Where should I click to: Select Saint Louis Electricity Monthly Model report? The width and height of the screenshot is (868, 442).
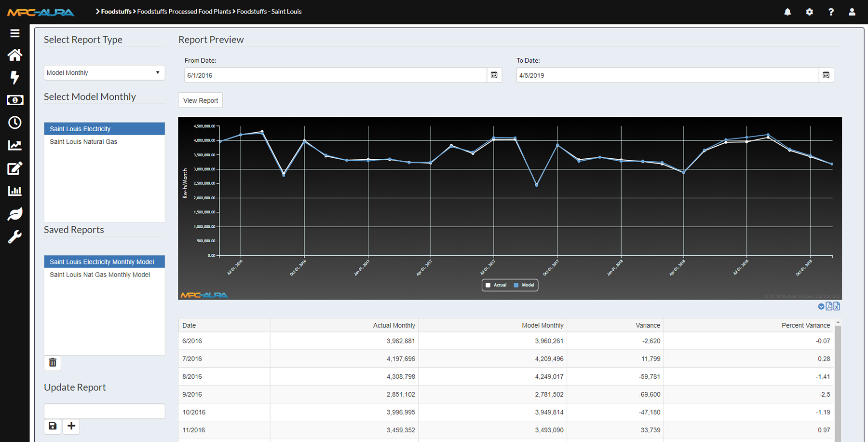[104, 262]
